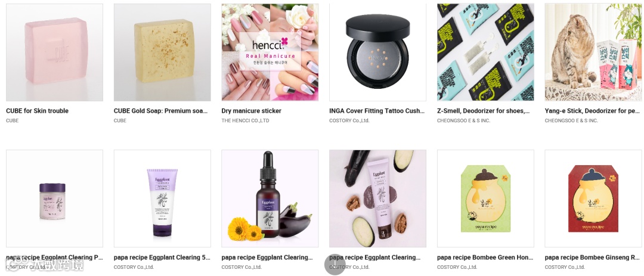Open the Yang-e Stick cat photo

593,52
